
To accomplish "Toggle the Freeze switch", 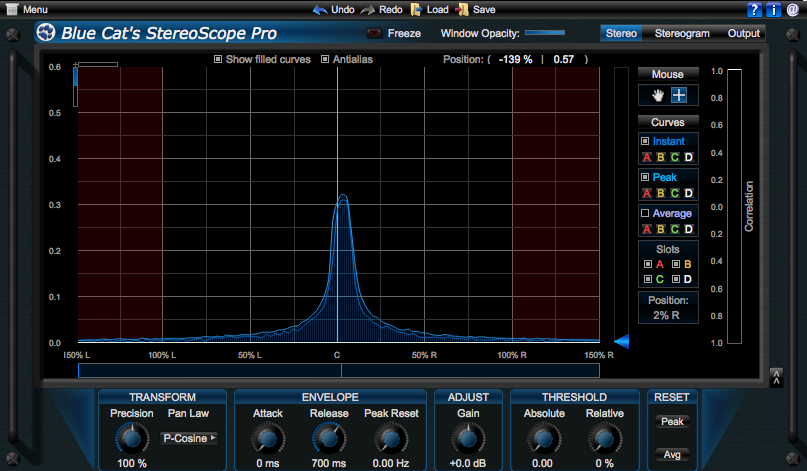I will (x=374, y=33).
